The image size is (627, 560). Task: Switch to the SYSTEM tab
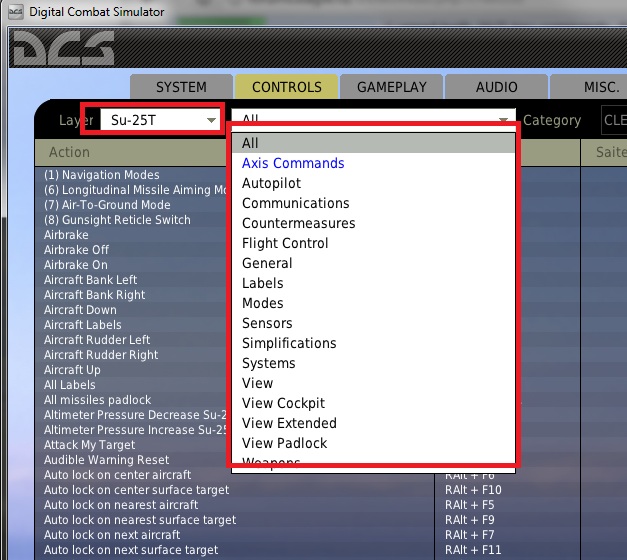pyautogui.click(x=181, y=87)
